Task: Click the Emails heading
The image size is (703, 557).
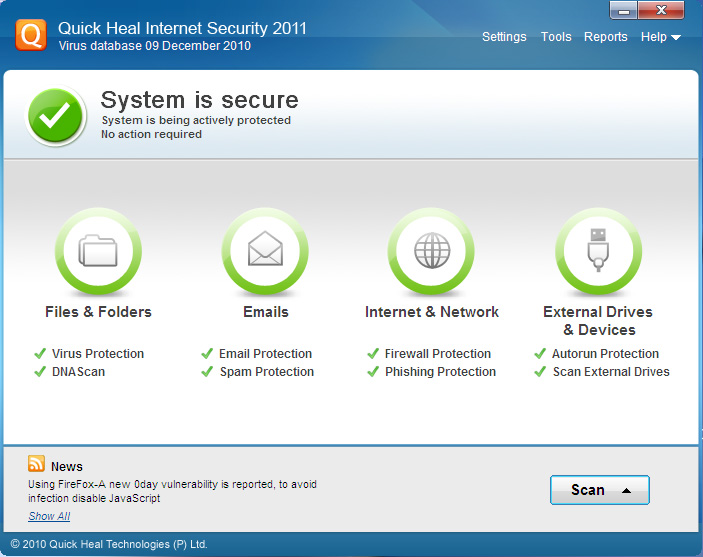Action: (x=266, y=312)
